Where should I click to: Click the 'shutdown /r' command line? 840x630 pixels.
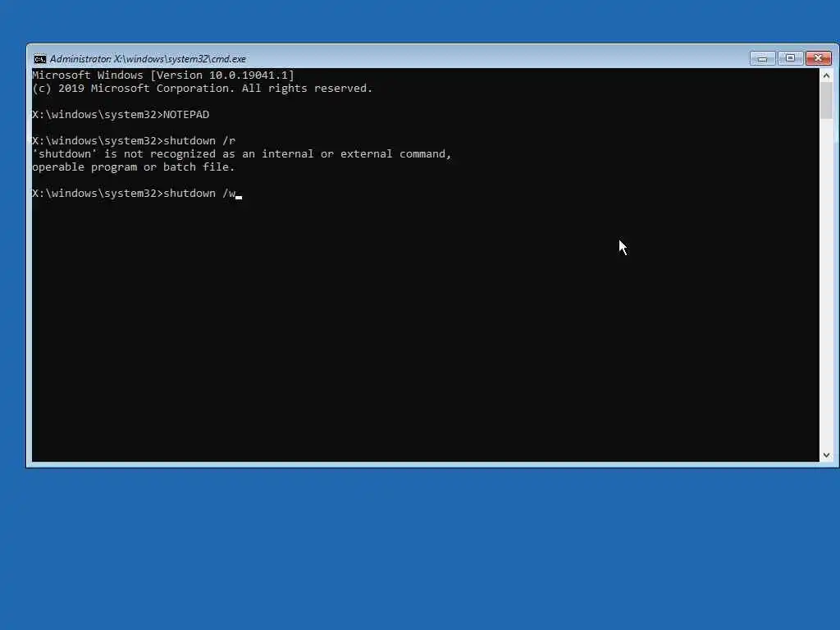pos(134,141)
